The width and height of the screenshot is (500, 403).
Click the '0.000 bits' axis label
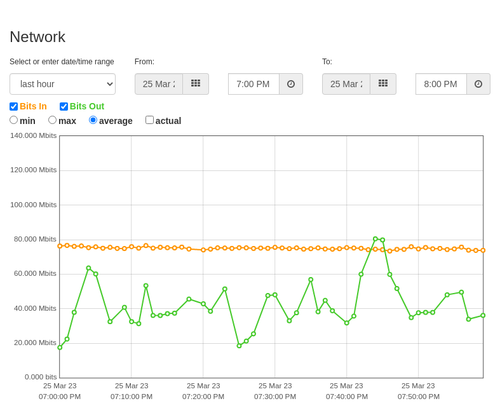[41, 377]
